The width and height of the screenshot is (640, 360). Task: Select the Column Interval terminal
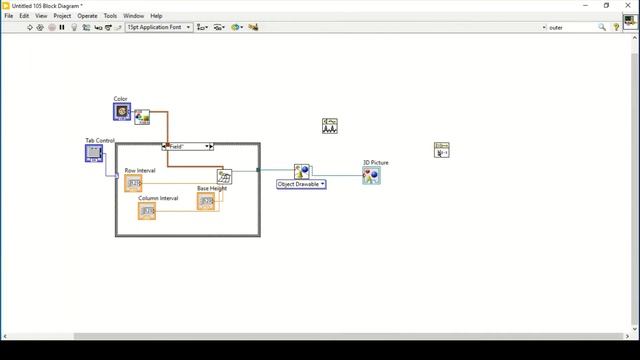coord(147,211)
